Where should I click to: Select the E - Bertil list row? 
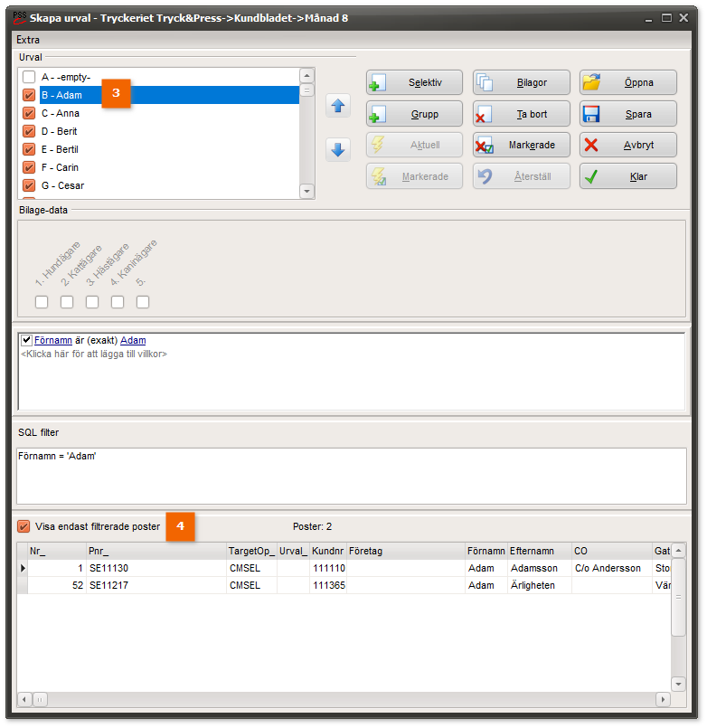[x=169, y=149]
